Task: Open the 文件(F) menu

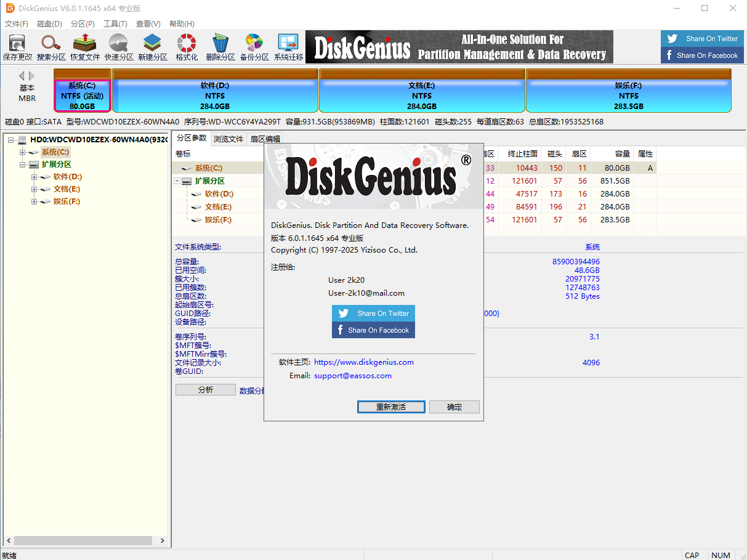Action: [x=17, y=23]
